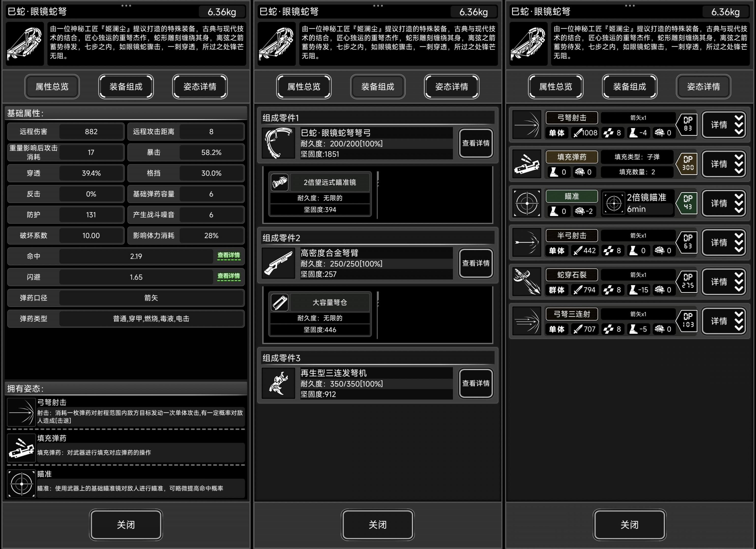Click the 高密度合金弩臂 part icon
This screenshot has height=549, width=756.
pos(278,263)
